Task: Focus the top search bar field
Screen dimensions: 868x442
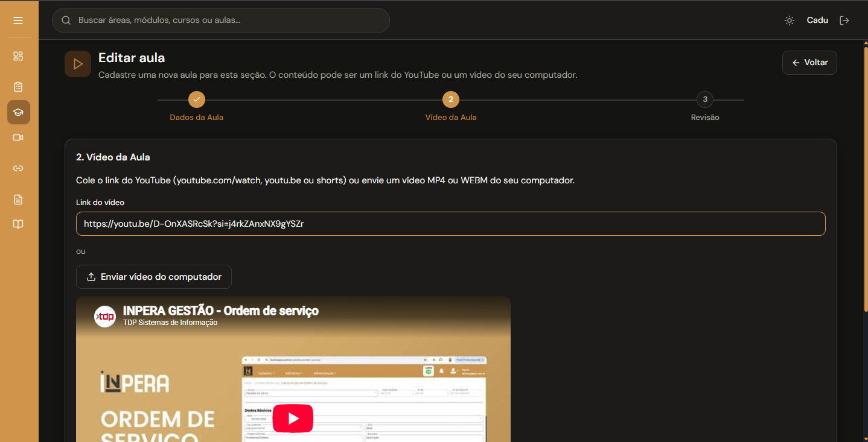Action: pos(221,21)
